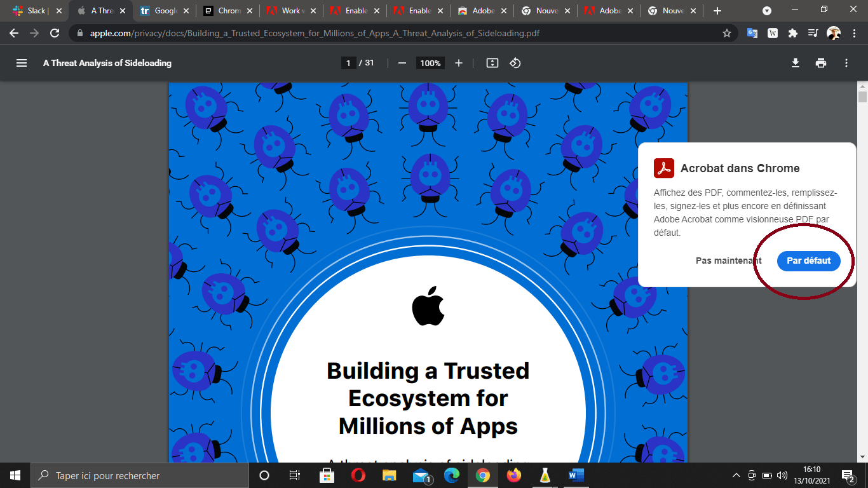Open the W extension icon
The width and height of the screenshot is (868, 488).
click(773, 33)
